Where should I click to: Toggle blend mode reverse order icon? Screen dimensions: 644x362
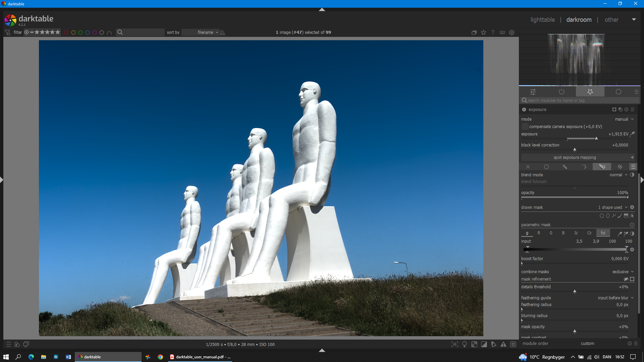click(x=632, y=175)
